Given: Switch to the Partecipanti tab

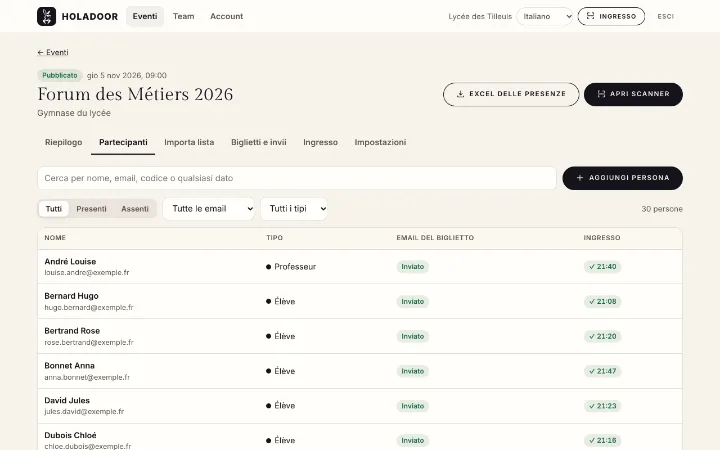Looking at the screenshot, I should pyautogui.click(x=123, y=142).
